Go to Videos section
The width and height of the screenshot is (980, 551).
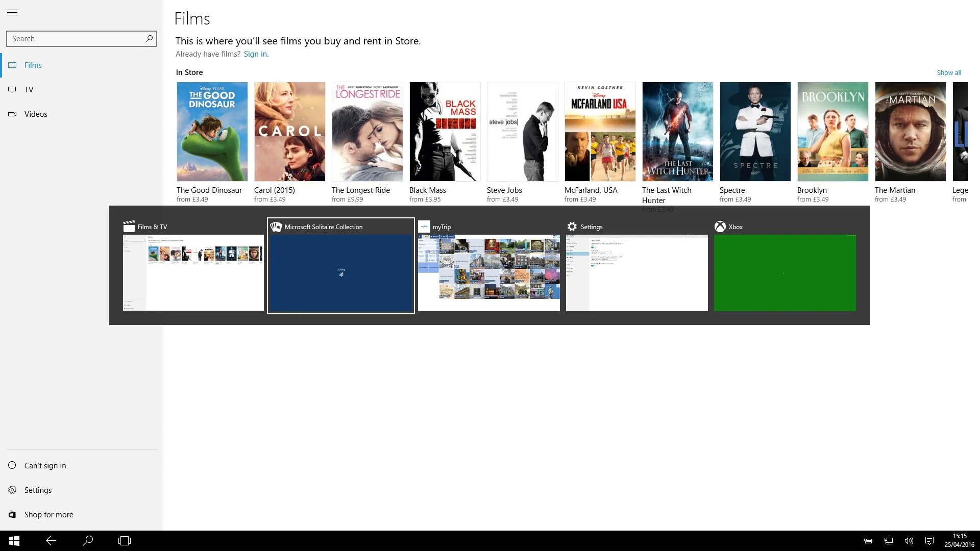click(36, 114)
